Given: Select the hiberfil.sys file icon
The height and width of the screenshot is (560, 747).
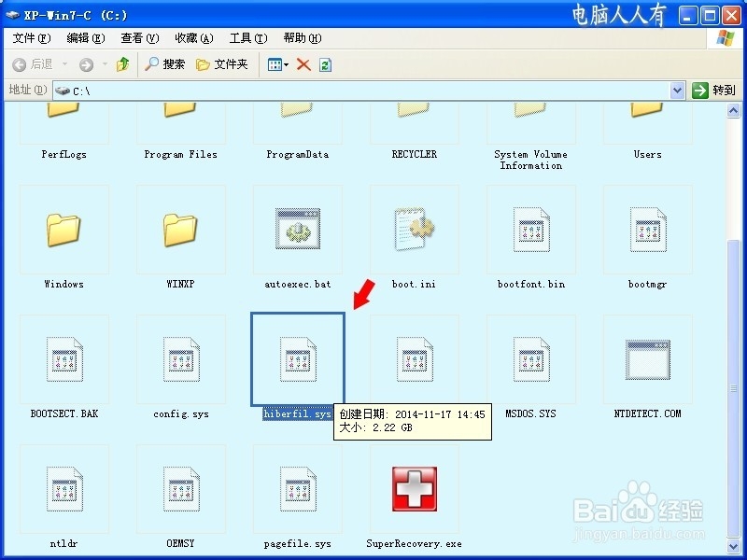Looking at the screenshot, I should (298, 359).
